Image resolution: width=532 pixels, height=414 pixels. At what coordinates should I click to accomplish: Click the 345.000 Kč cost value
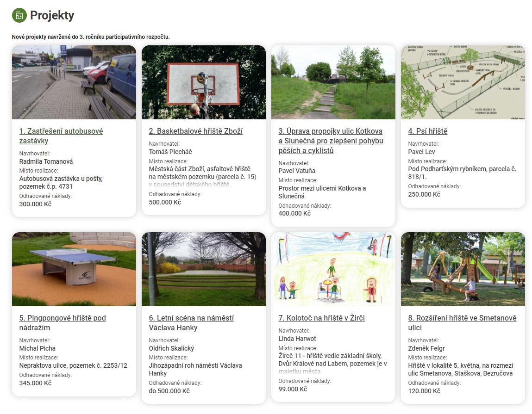pos(35,383)
